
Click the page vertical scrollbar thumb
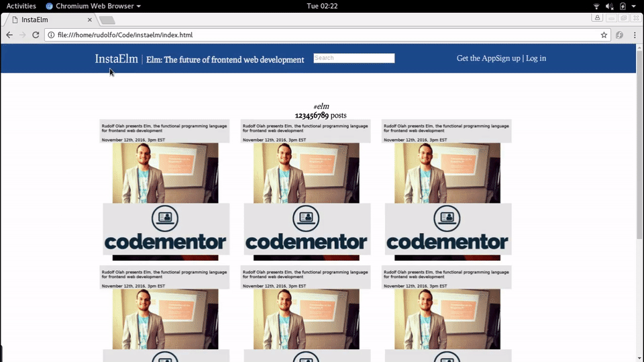pyautogui.click(x=639, y=144)
